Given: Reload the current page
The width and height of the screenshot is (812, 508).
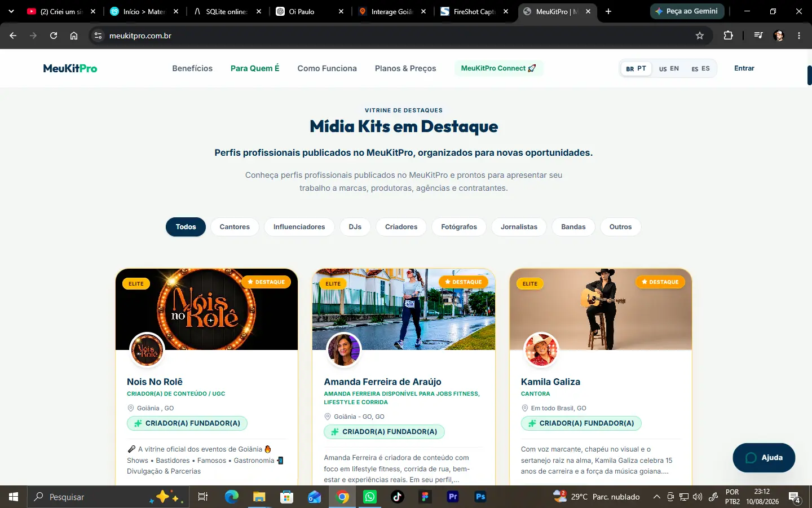Looking at the screenshot, I should tap(54, 36).
